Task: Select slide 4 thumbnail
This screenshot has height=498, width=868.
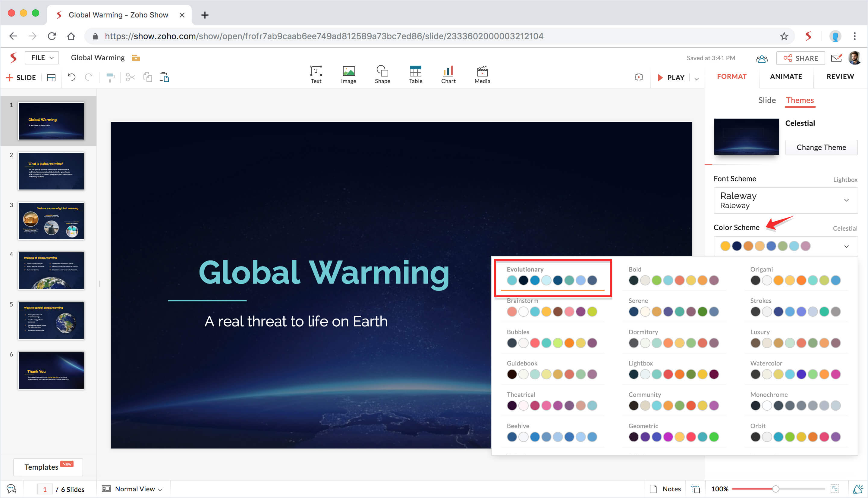Action: tap(51, 271)
